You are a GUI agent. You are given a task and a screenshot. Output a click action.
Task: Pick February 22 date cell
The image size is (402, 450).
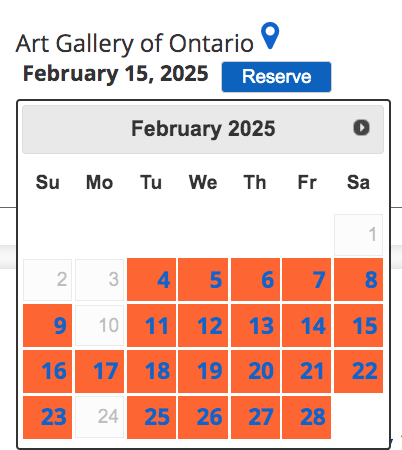click(359, 371)
